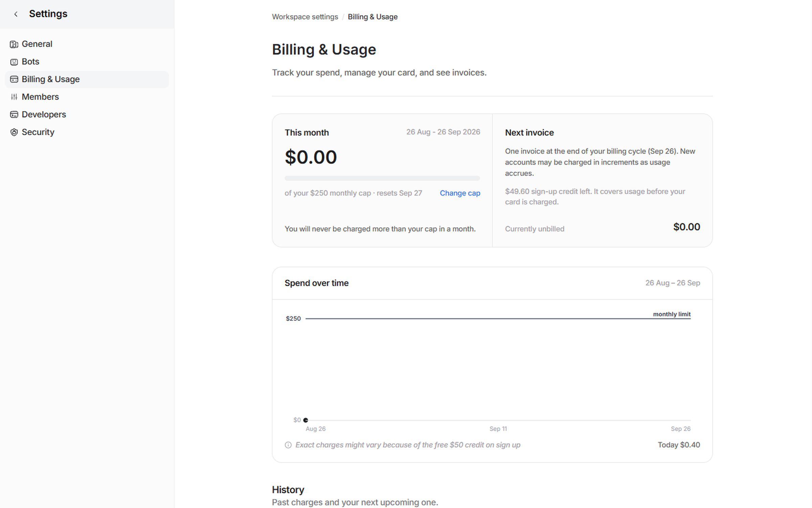812x508 pixels.
Task: Open General settings label
Action: [x=37, y=44]
